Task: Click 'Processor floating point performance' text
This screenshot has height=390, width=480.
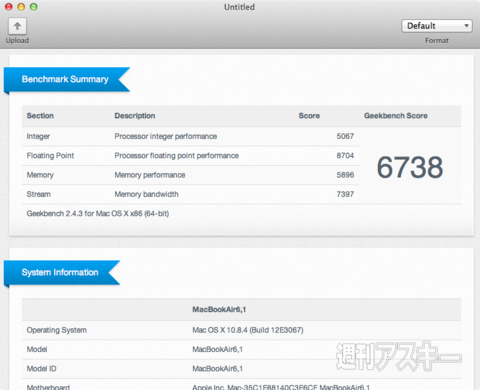Action: (x=176, y=156)
